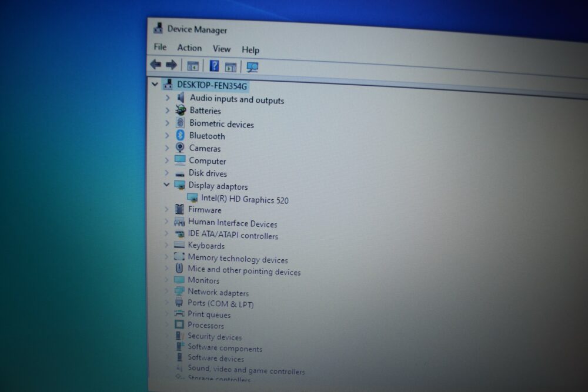Click the blue Help question-mark icon

(x=214, y=66)
